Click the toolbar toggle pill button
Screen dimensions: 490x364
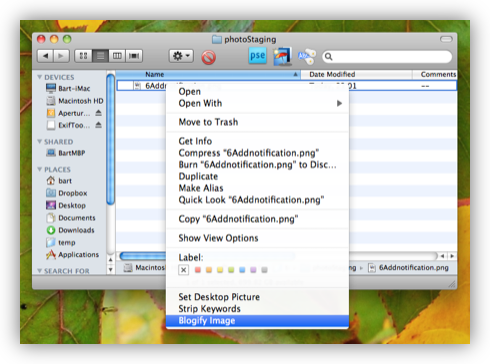point(446,39)
